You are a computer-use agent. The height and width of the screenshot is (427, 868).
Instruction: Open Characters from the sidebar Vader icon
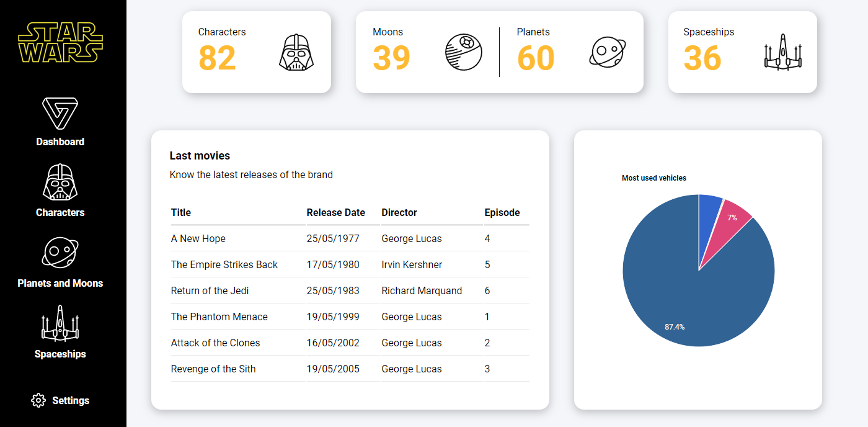pos(60,182)
